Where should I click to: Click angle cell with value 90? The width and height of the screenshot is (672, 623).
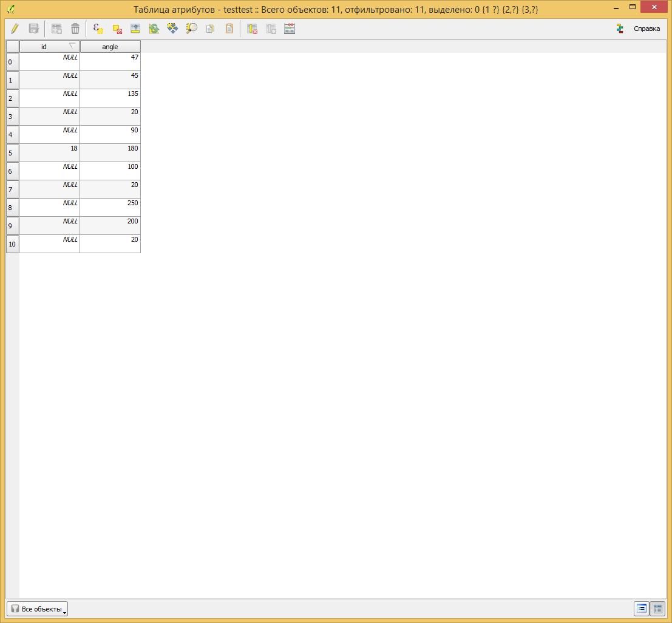point(110,135)
